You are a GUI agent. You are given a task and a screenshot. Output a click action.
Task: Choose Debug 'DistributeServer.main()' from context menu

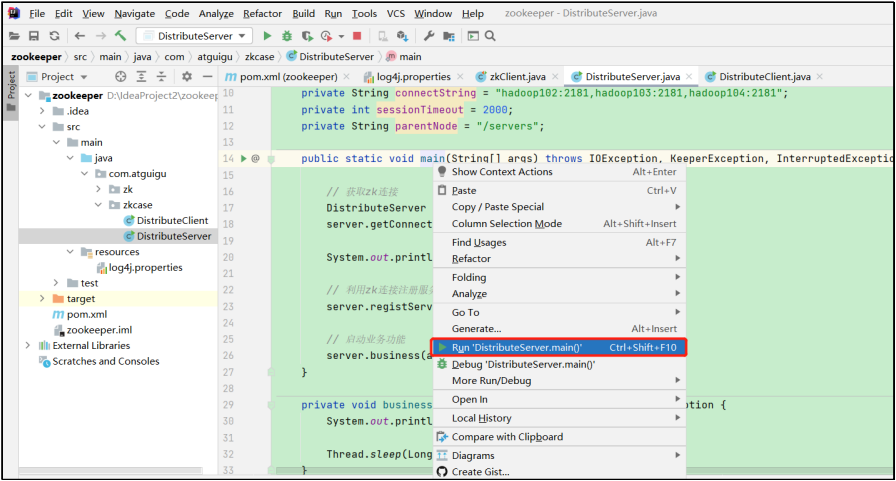(523, 364)
